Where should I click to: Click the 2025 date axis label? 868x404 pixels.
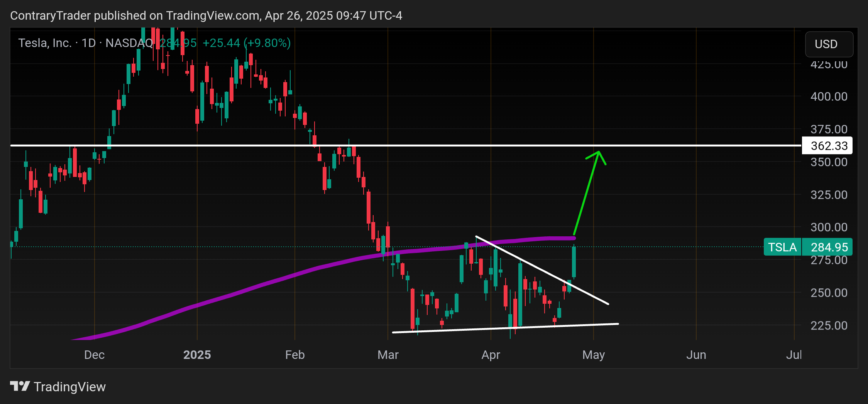[197, 355]
